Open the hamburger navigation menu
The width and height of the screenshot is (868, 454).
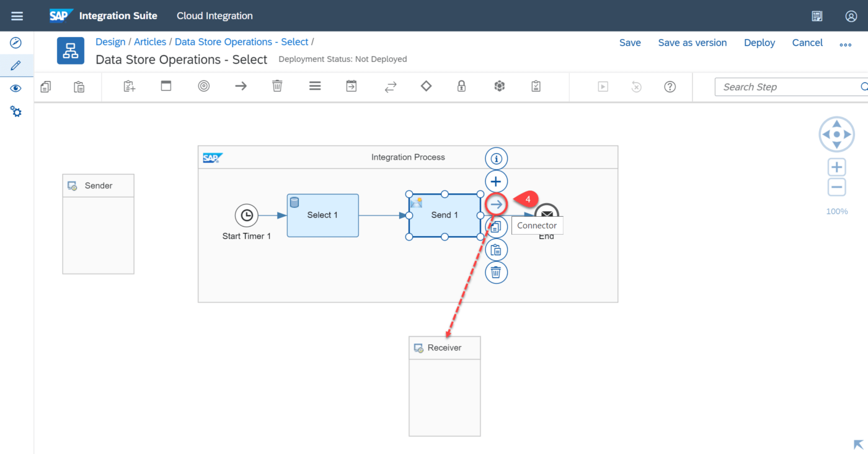coord(17,16)
